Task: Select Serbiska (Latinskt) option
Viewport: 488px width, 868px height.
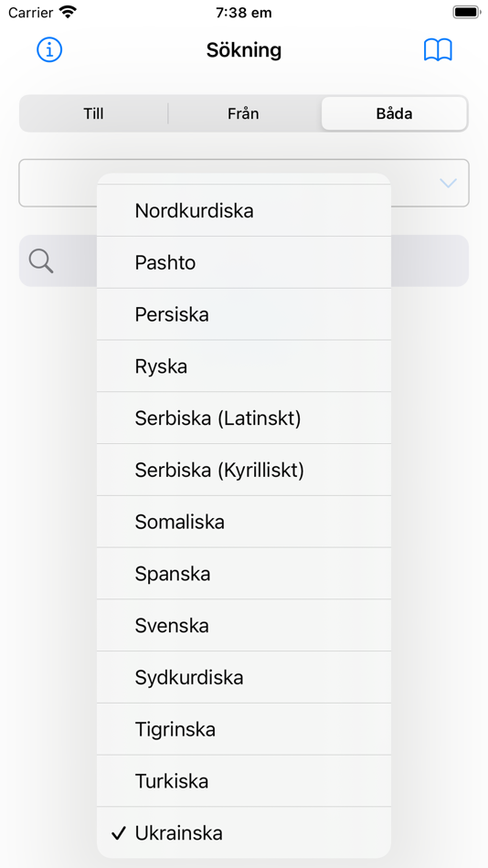Action: 244,418
